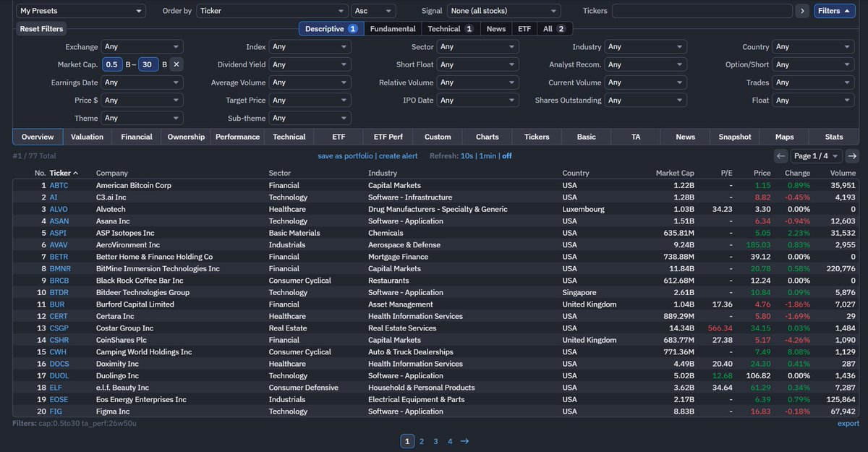Go to previous page arrow
This screenshot has height=452, width=868.
pyautogui.click(x=780, y=155)
